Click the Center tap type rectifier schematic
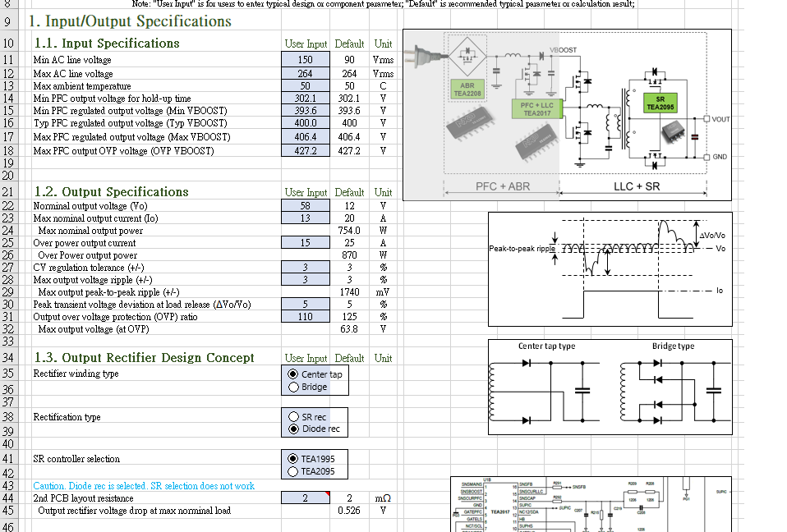787x532 pixels. coord(546,386)
